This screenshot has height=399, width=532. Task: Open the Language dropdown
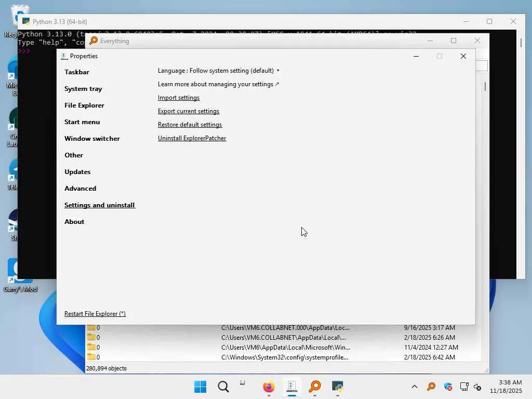(x=219, y=71)
